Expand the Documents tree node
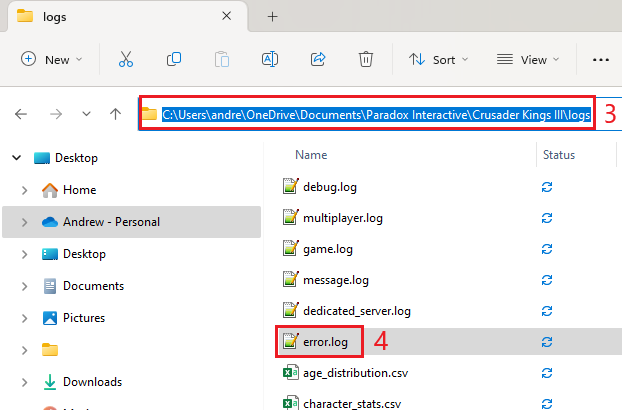Viewport: 622px width, 410px height. [x=24, y=286]
